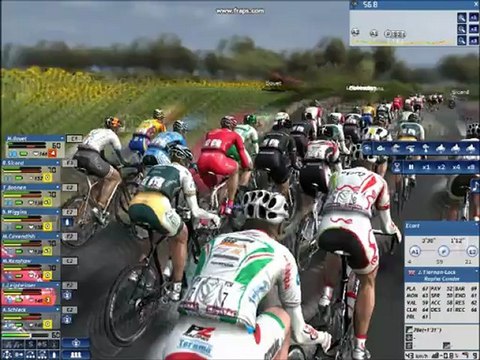Click the round badge icon beside L.Leipheimer

coord(68,295)
